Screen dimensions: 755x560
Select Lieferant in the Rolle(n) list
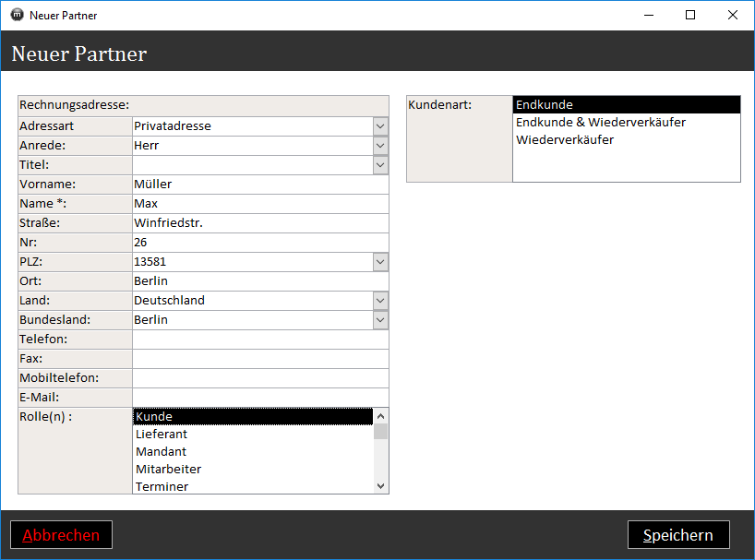253,434
